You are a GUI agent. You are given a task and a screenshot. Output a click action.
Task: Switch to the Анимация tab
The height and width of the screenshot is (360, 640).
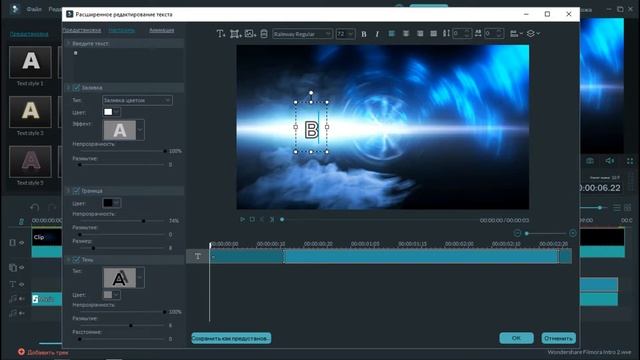tap(162, 30)
